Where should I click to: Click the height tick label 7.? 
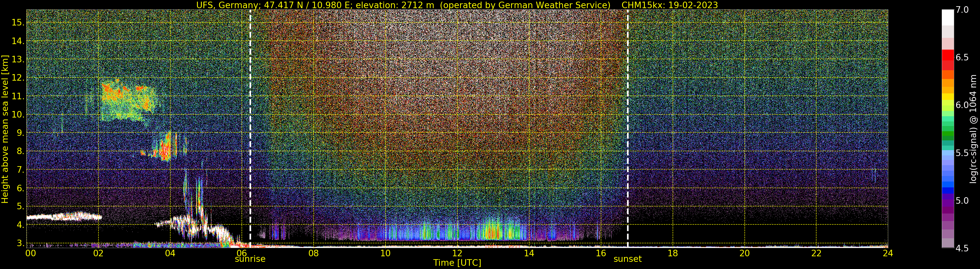[20, 170]
